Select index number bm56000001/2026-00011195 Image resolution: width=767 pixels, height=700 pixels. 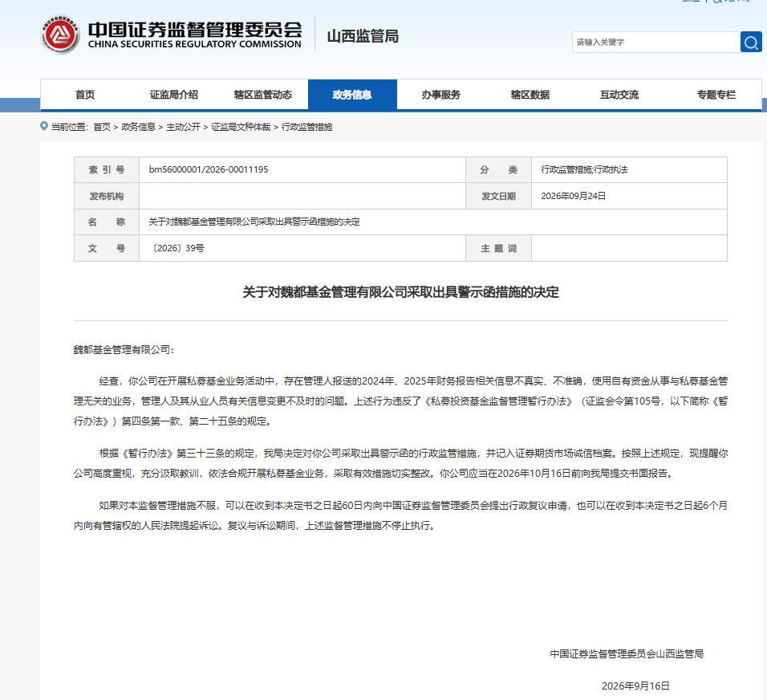pos(209,169)
